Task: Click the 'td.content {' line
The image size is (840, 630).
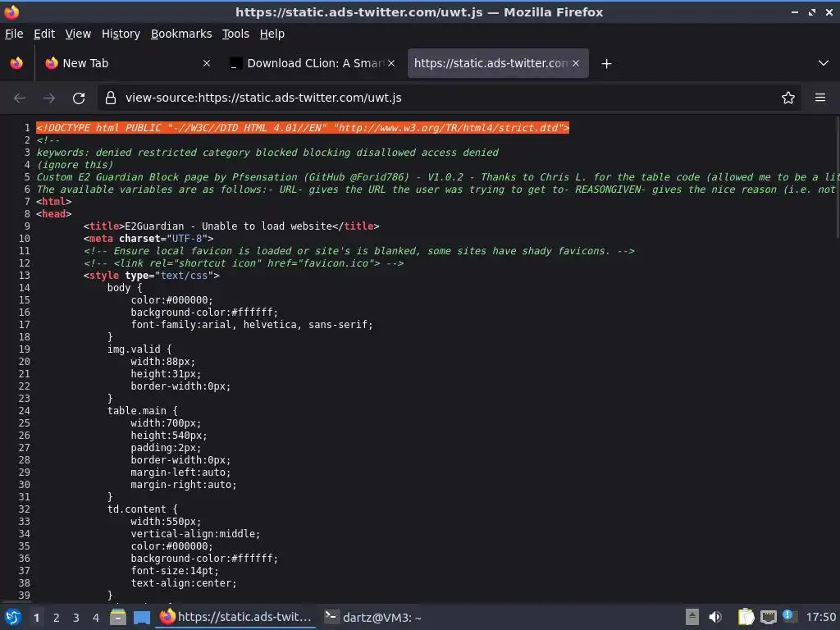Action: coord(142,509)
